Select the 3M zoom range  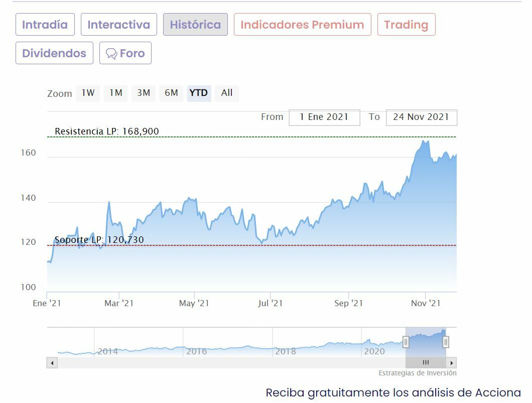[x=144, y=93]
